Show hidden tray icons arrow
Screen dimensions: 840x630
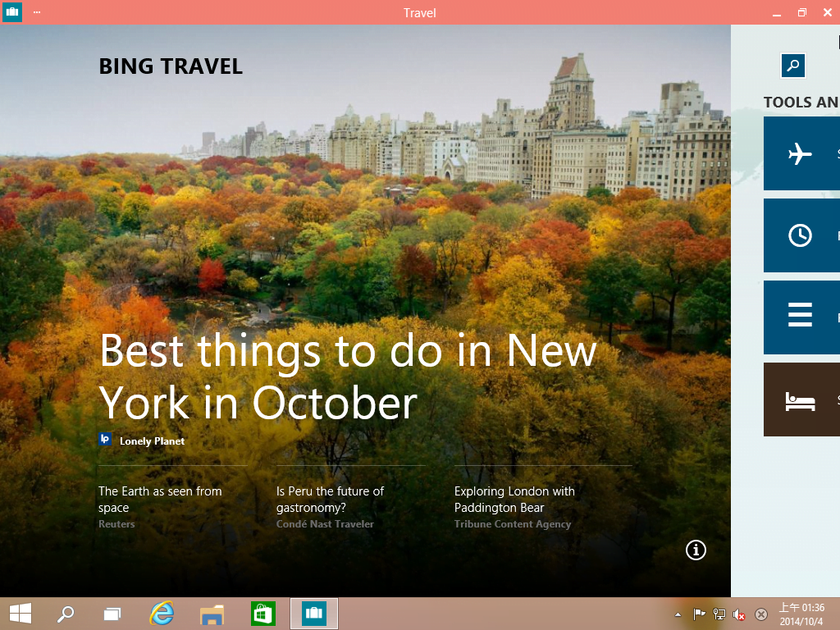678,614
